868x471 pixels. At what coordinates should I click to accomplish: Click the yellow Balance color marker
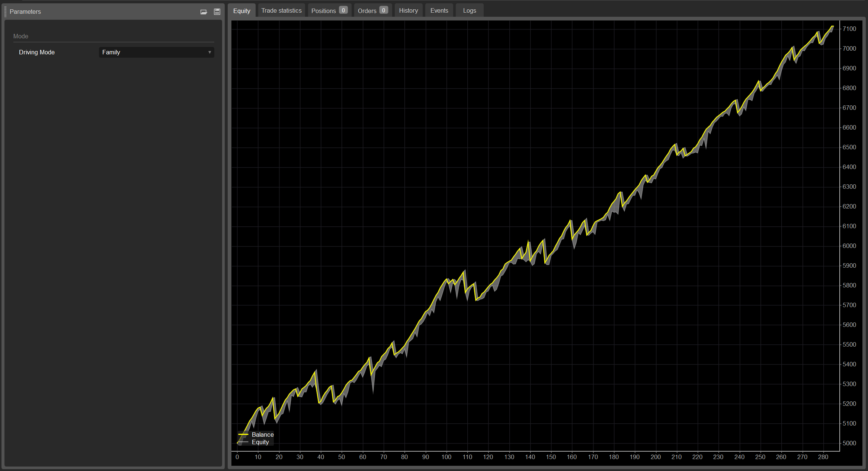pyautogui.click(x=244, y=435)
